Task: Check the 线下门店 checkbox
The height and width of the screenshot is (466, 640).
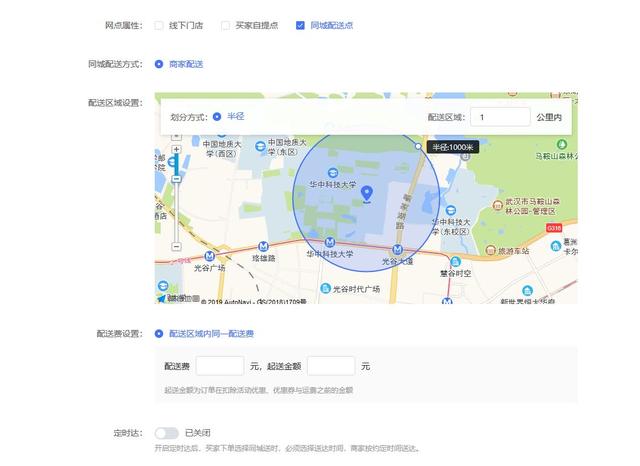Action: coord(159,25)
